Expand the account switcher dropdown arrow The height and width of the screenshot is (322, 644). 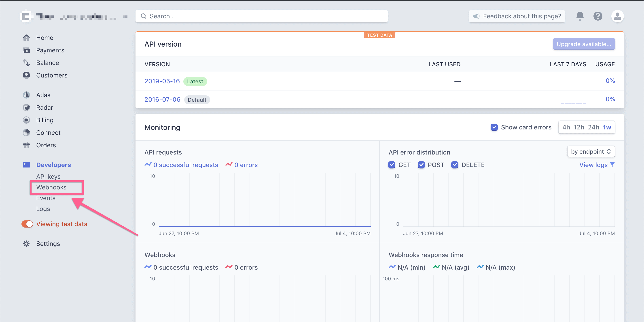[x=125, y=17]
